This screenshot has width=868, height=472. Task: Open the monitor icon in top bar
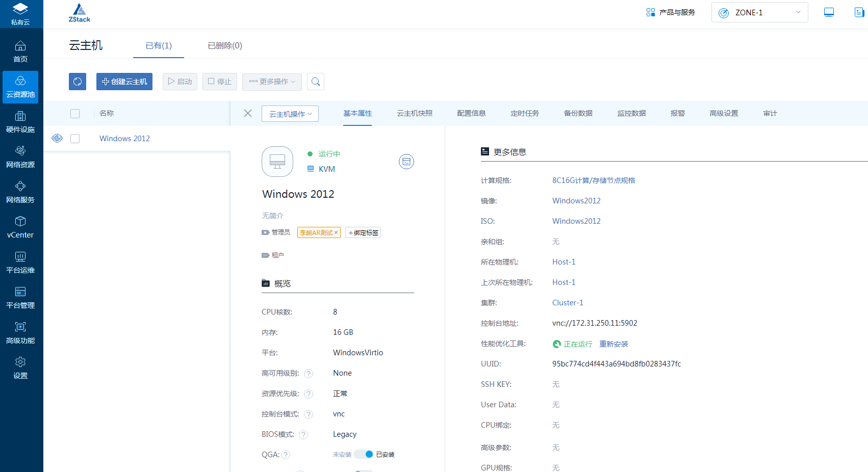click(829, 12)
